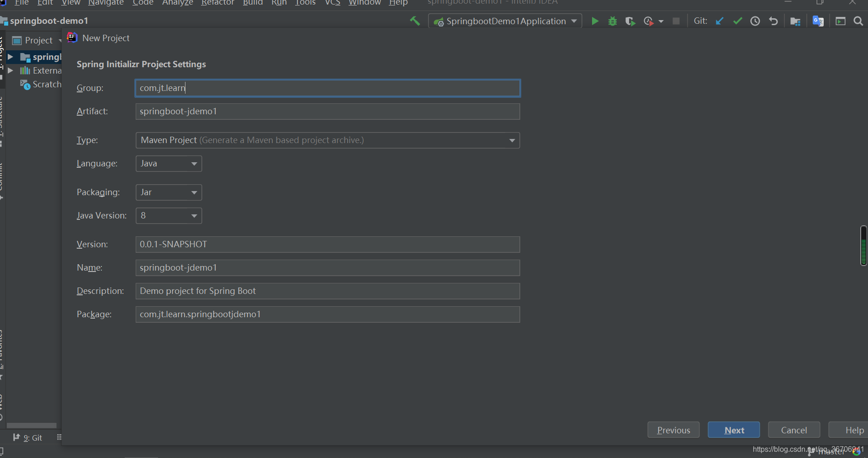
Task: Click the Build Project hammer icon
Action: [x=415, y=21]
